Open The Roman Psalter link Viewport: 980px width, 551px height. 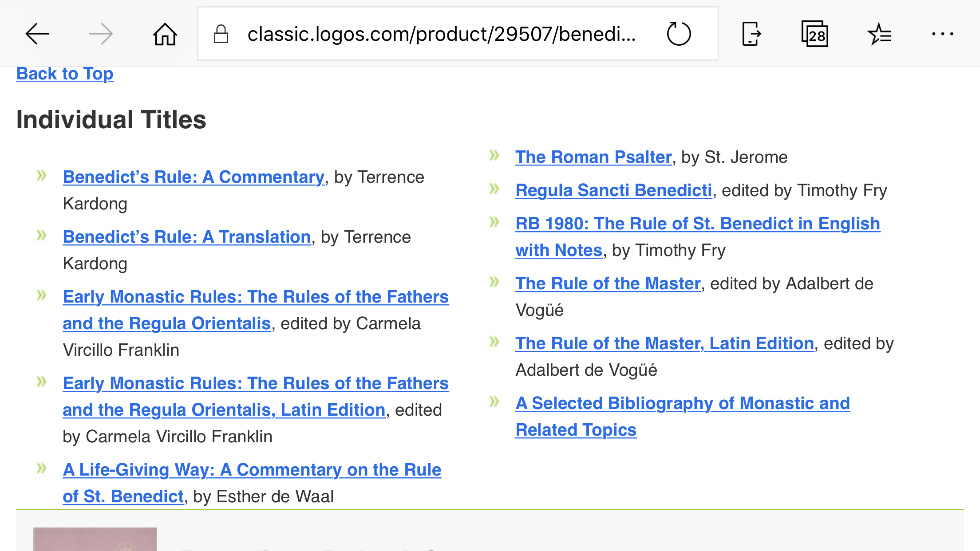(593, 157)
